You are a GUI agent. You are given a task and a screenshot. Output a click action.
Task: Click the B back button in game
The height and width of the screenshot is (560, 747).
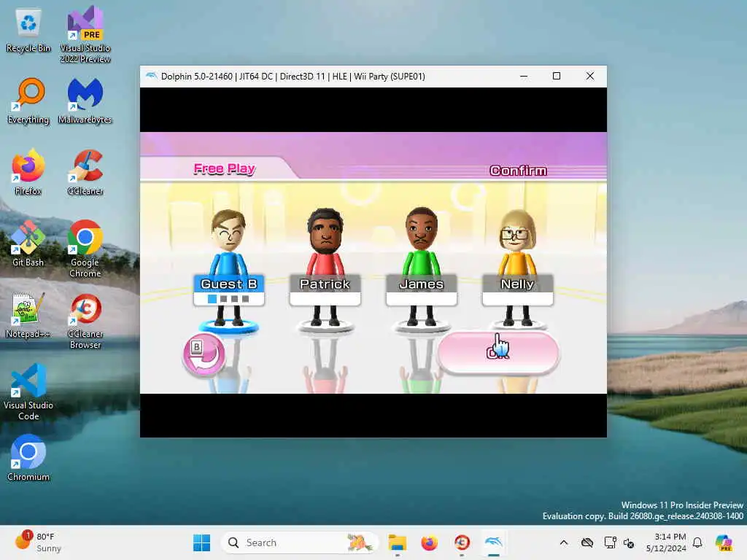(x=204, y=354)
